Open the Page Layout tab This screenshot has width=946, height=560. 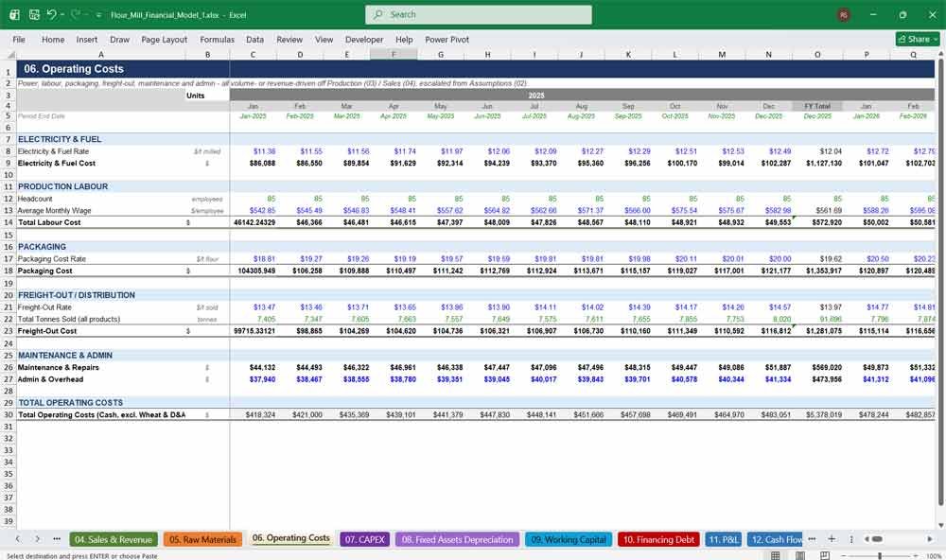coord(164,39)
